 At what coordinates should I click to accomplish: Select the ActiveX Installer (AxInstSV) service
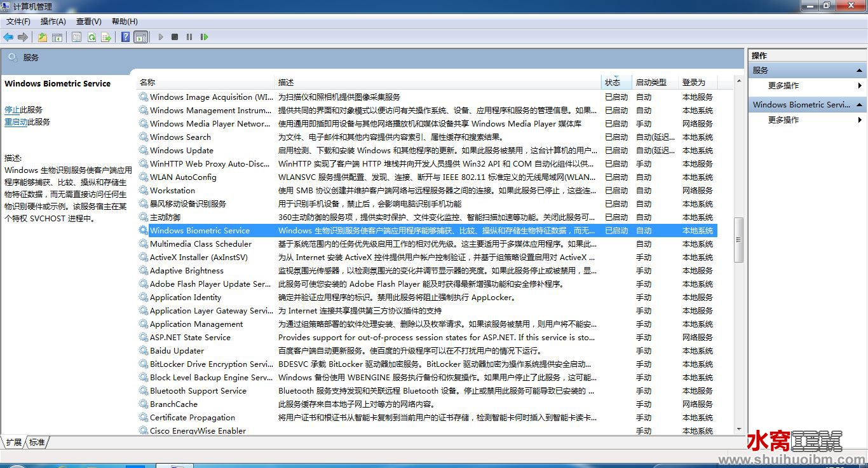pyautogui.click(x=428, y=258)
